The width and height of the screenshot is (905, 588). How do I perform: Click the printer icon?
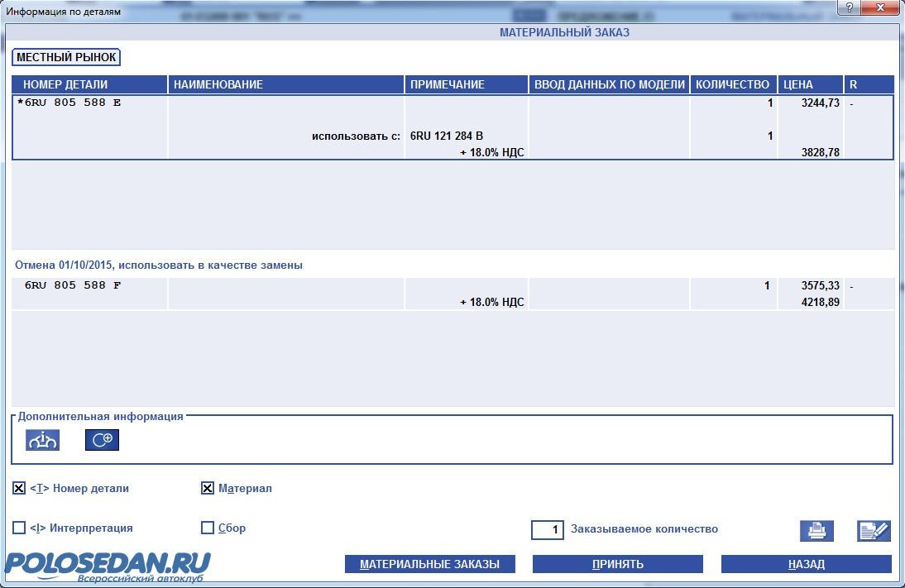[816, 531]
